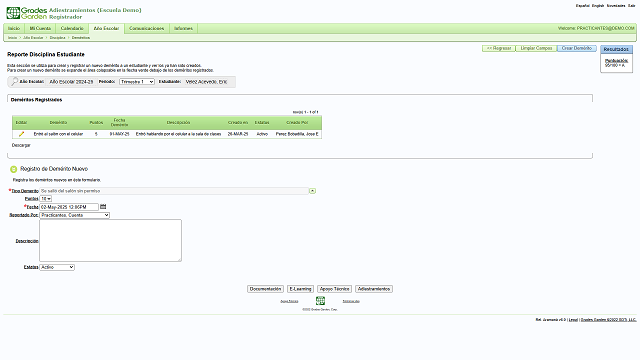Screen dimensions: 640x360
Task: Click the Puntuación label in Resultados
Action: pos(617,60)
